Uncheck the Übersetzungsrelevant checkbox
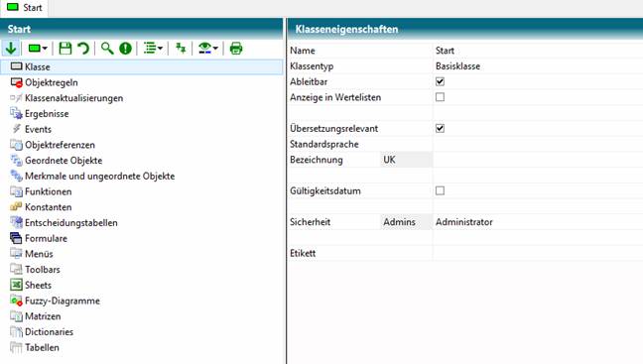The image size is (643, 364). coord(440,128)
